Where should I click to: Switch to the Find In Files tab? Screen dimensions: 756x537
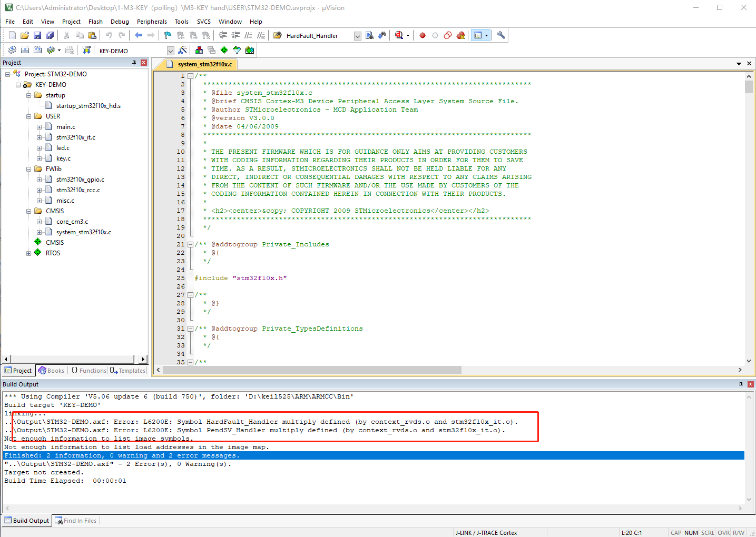pos(76,521)
